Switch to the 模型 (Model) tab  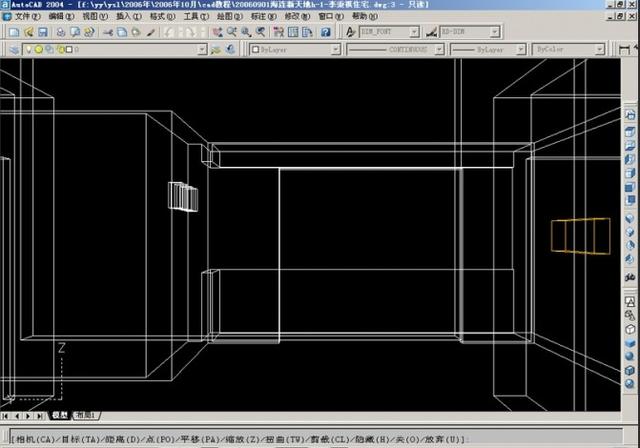tap(60, 415)
